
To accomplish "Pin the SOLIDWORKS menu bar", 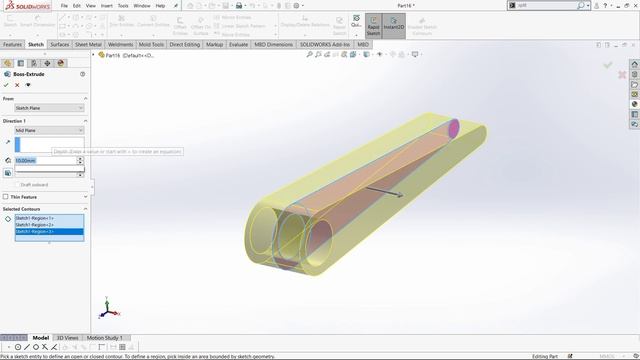I will click(176, 6).
